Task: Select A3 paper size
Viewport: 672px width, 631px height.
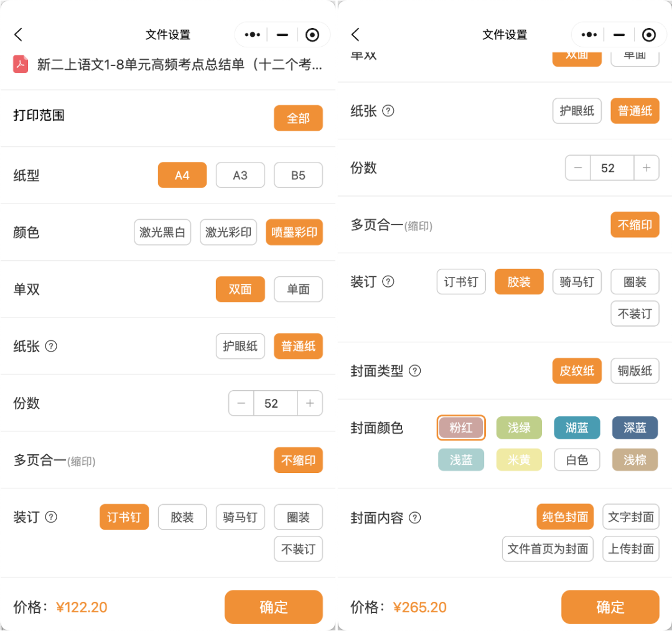Action: click(240, 175)
